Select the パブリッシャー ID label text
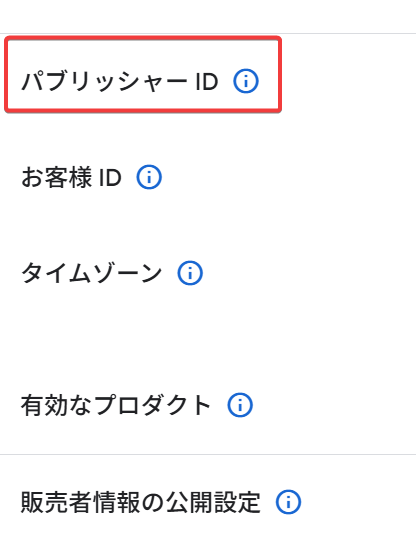The width and height of the screenshot is (416, 547). [x=120, y=82]
